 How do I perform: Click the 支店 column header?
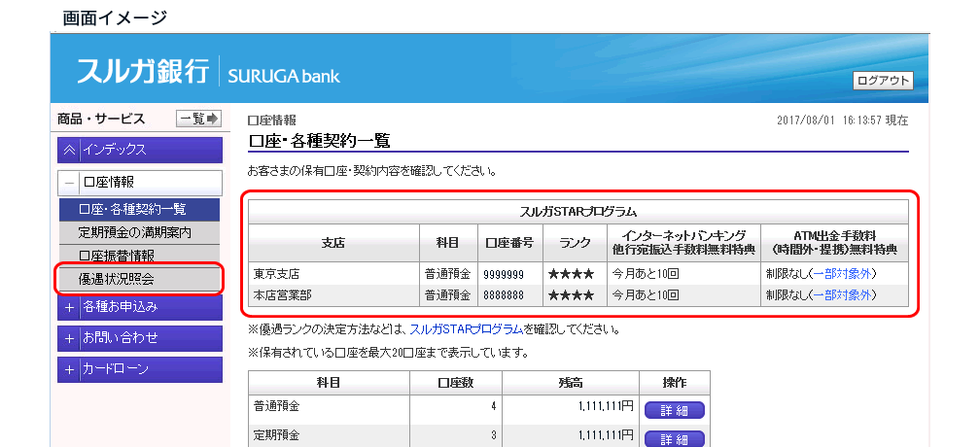tap(333, 243)
